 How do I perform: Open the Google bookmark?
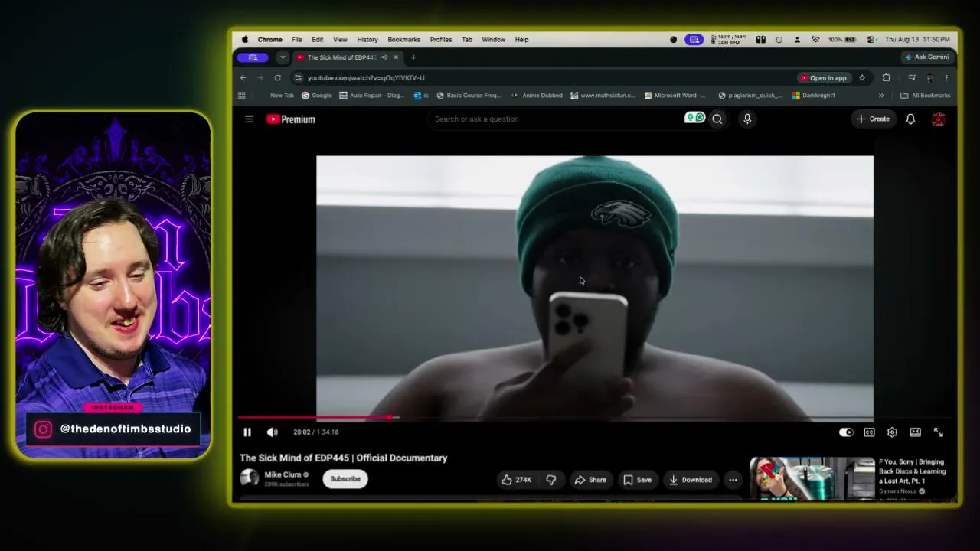316,96
